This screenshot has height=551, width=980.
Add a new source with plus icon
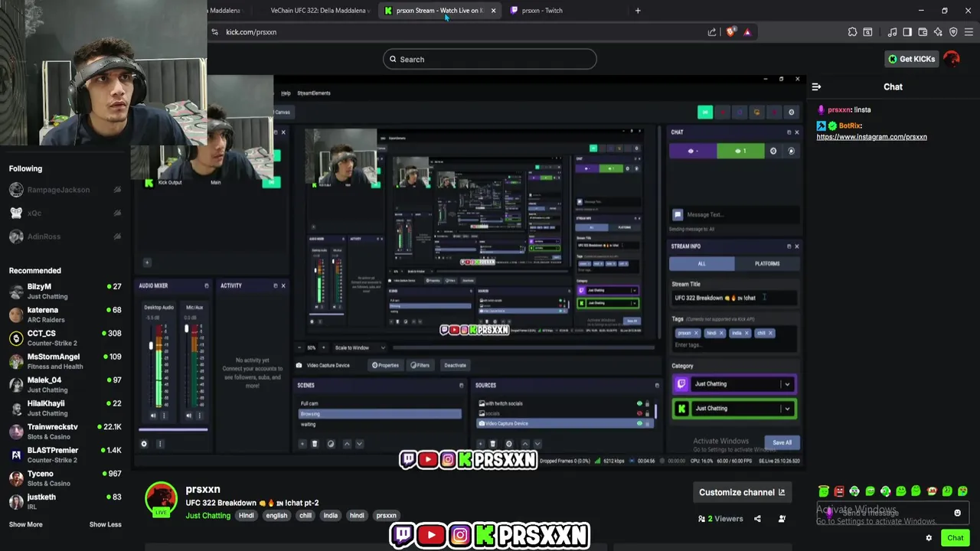tap(481, 444)
